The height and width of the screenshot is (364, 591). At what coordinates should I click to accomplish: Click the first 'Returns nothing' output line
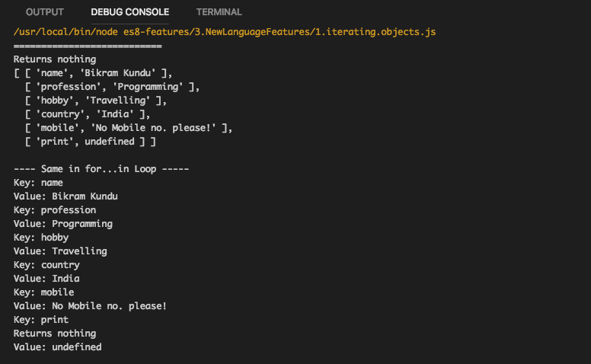point(55,59)
